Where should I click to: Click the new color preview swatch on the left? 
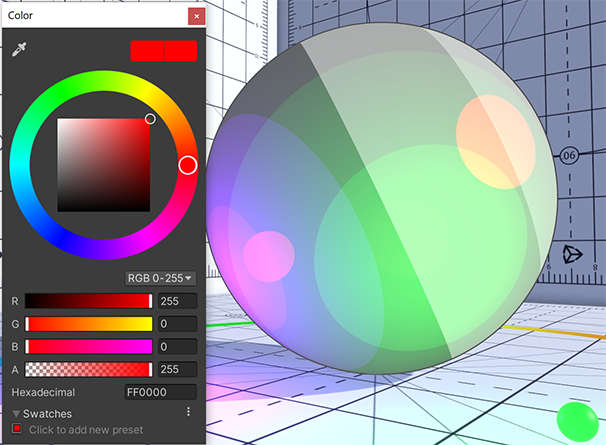[x=147, y=51]
